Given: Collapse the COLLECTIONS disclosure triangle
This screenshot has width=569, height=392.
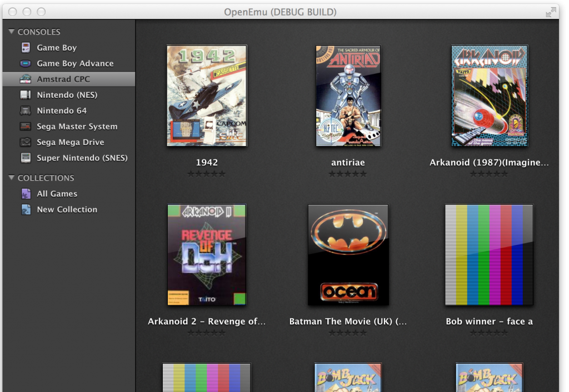Looking at the screenshot, I should click(12, 178).
